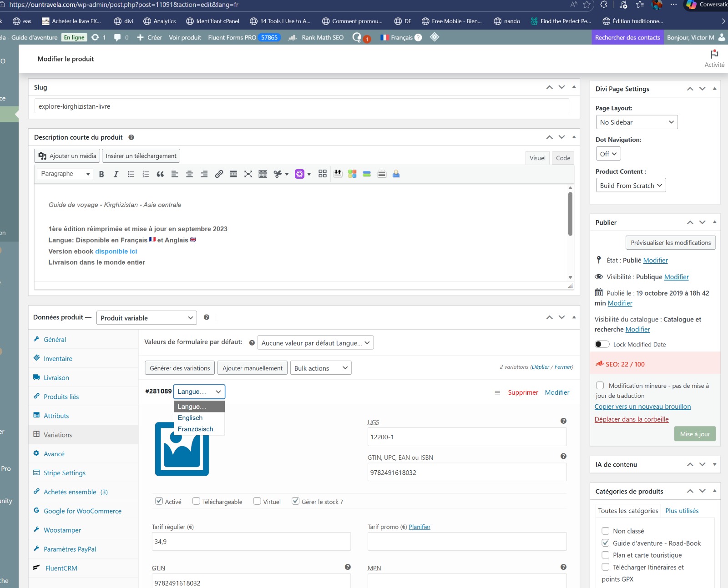Click the Générer des variations button
This screenshot has width=728, height=588.
click(x=180, y=368)
